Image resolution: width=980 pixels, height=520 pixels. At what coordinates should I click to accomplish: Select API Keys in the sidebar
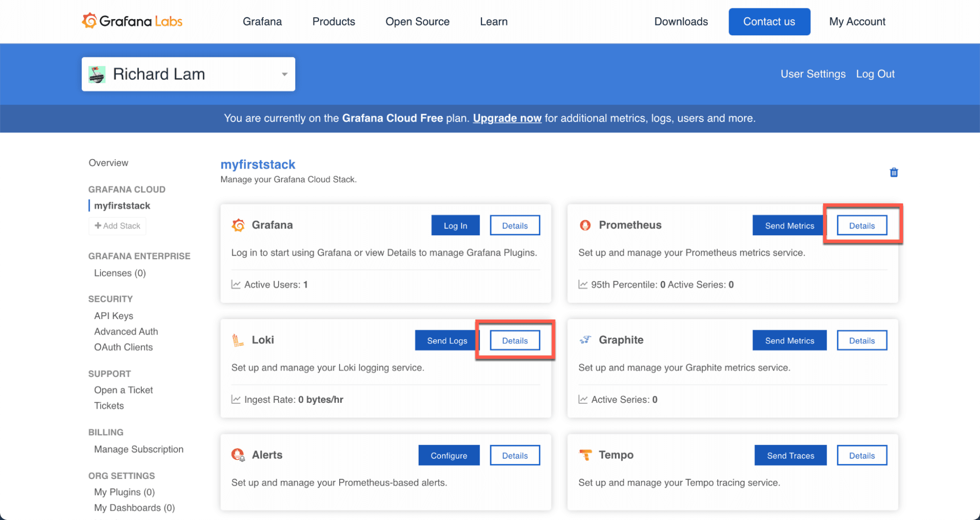click(x=114, y=316)
